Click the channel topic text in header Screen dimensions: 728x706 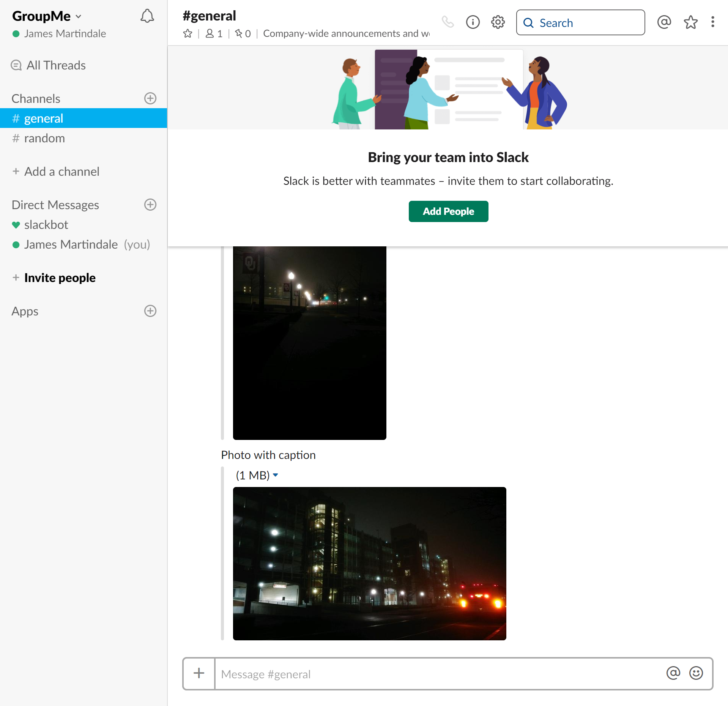point(346,34)
